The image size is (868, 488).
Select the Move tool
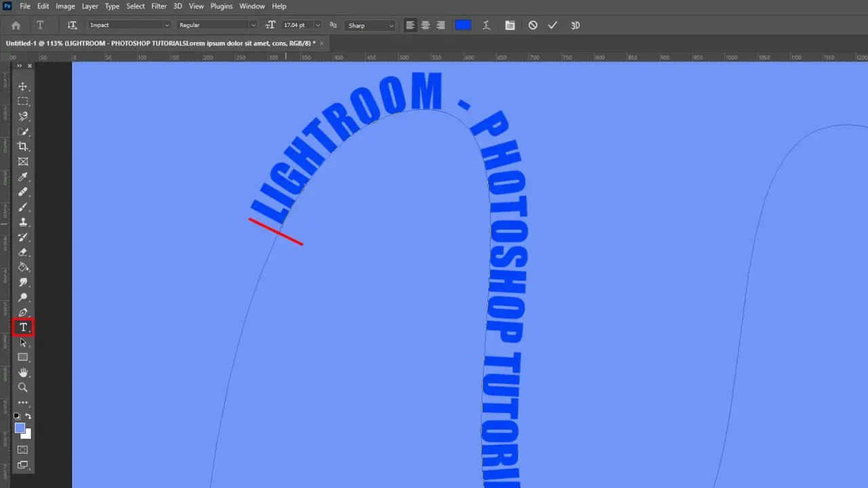click(23, 86)
